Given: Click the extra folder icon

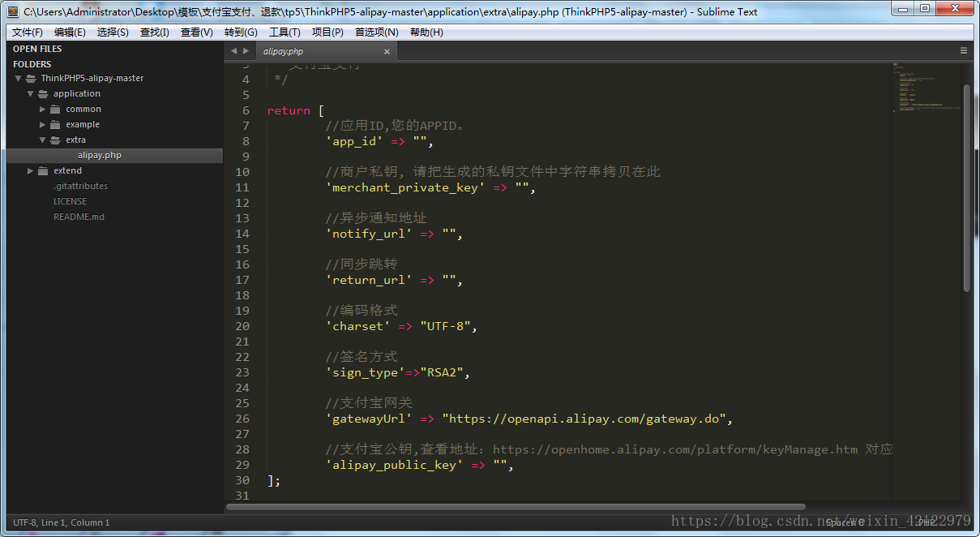Looking at the screenshot, I should pos(55,140).
